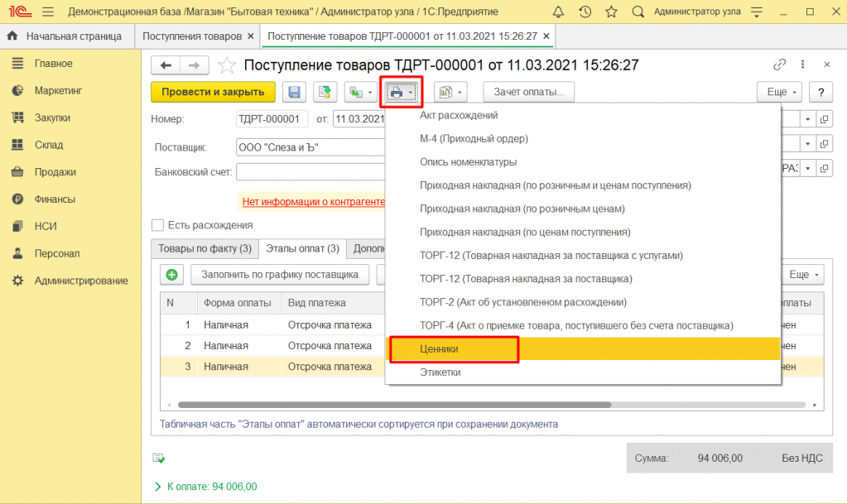Copy document link via chain icon
The width and height of the screenshot is (847, 504).
click(x=779, y=65)
